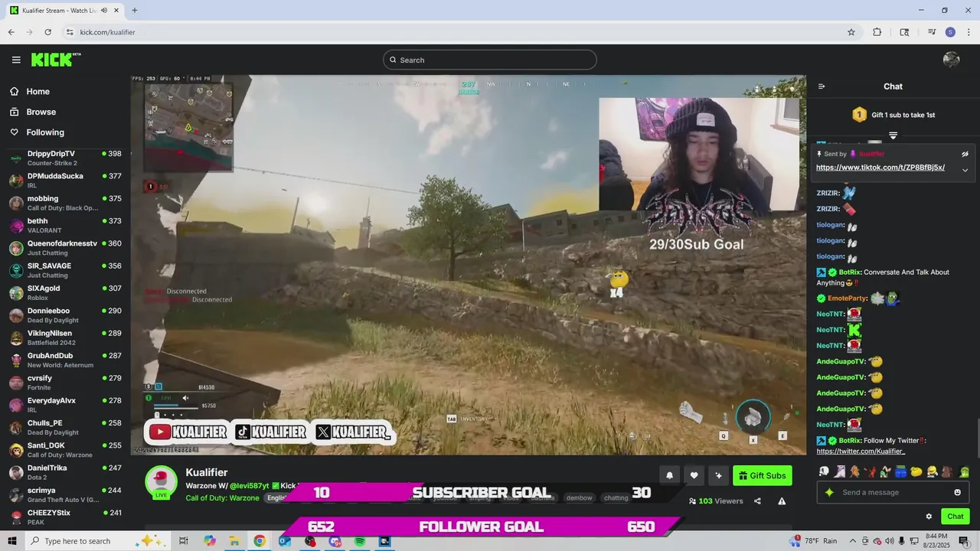
Task: Click Call of Duty: Warzone category link
Action: tap(222, 498)
